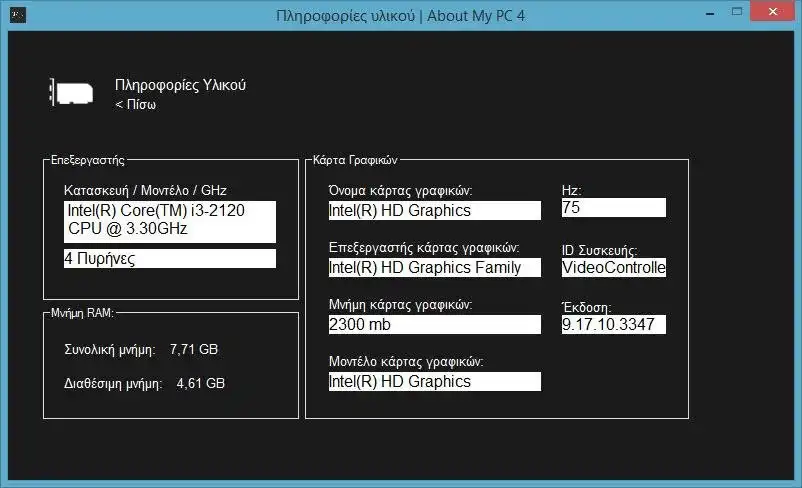This screenshot has width=802, height=488.
Task: Click the 'Κάρτα Γραφικών' group label
Action: (355, 160)
